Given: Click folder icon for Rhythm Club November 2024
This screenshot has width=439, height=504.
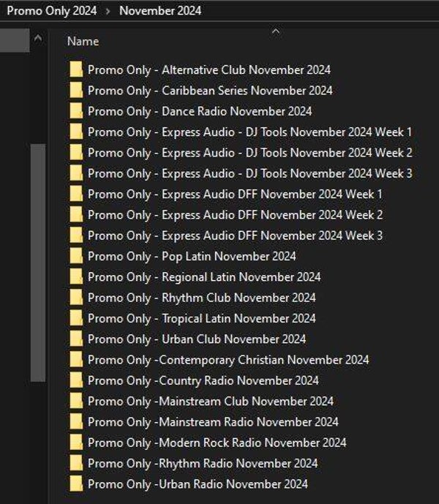Looking at the screenshot, I should click(x=76, y=298).
